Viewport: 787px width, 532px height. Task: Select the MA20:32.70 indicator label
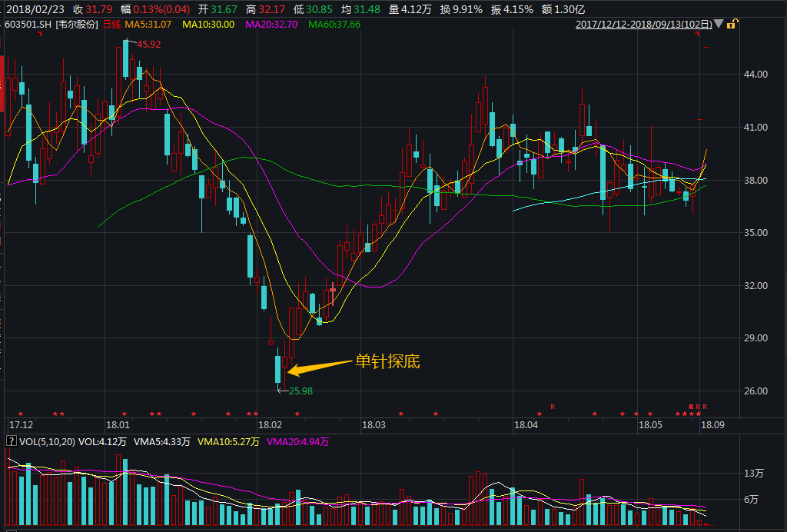click(x=271, y=24)
